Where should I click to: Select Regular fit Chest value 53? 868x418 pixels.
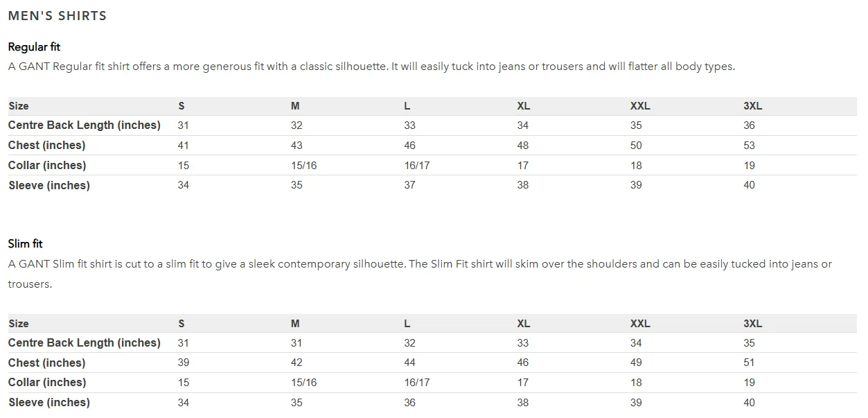point(749,146)
